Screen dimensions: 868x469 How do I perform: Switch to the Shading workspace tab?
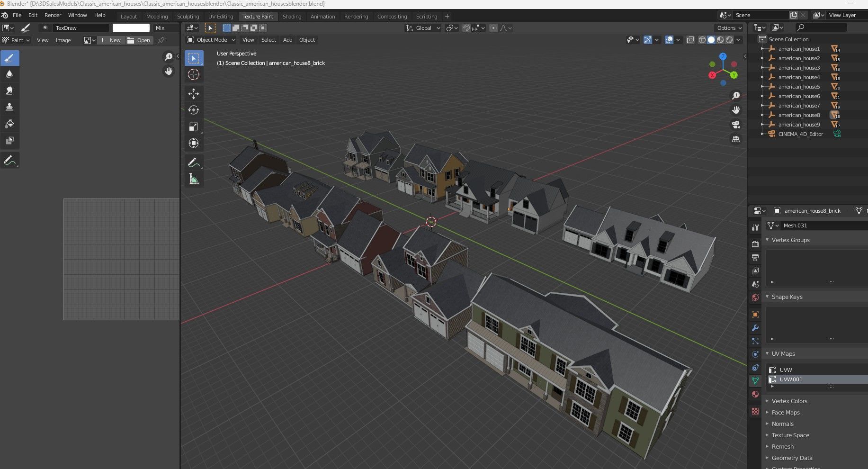[x=292, y=17]
